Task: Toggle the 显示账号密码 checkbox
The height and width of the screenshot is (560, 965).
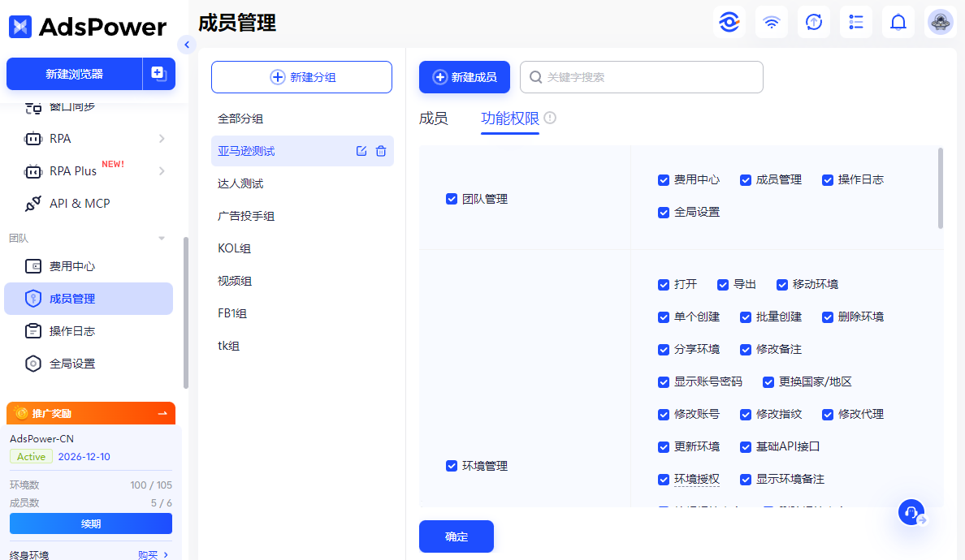Action: 664,381
